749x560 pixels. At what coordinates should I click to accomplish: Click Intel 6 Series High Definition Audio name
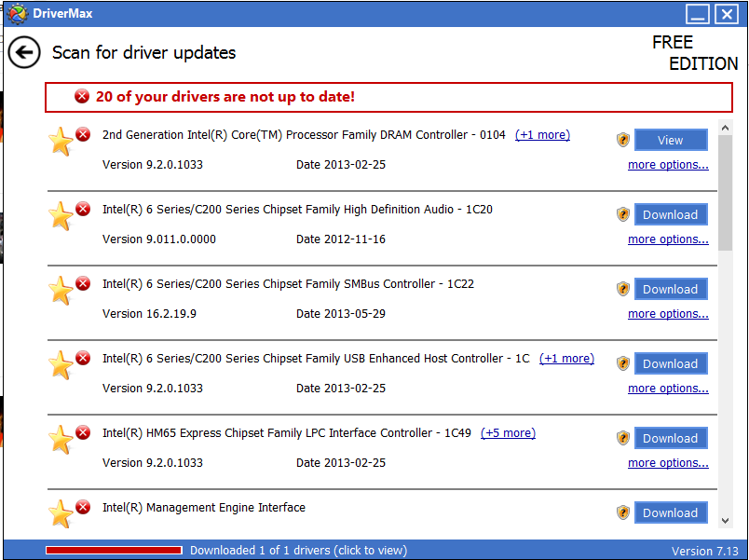pyautogui.click(x=297, y=210)
